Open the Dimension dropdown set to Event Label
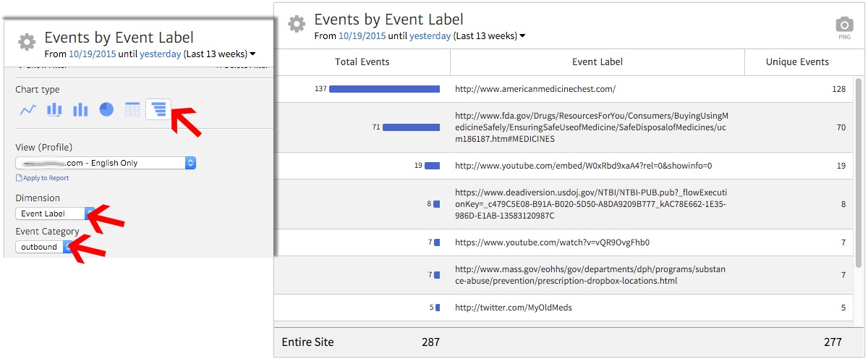 pos(56,214)
